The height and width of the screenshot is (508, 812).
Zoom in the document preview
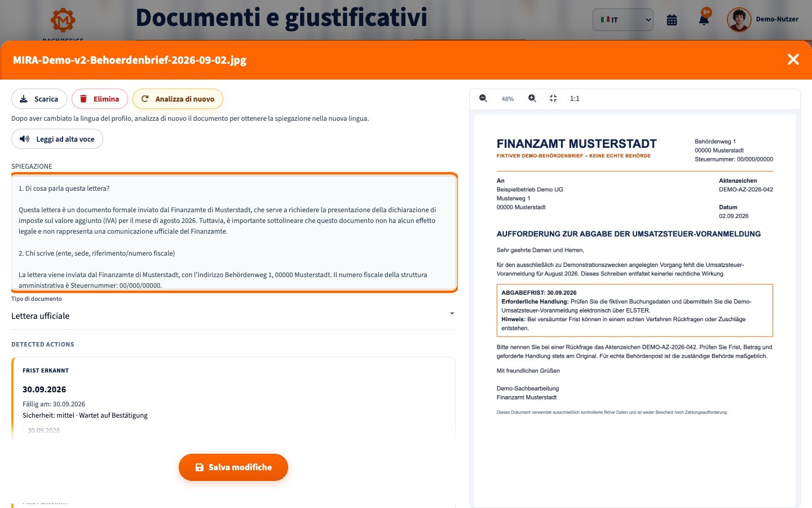[532, 98]
